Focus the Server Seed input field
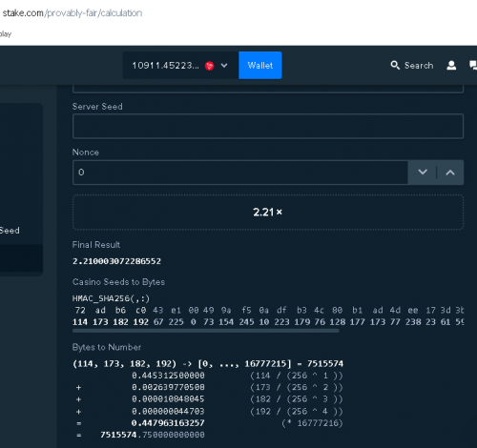Screen dimensions: 477x448 point(268,126)
